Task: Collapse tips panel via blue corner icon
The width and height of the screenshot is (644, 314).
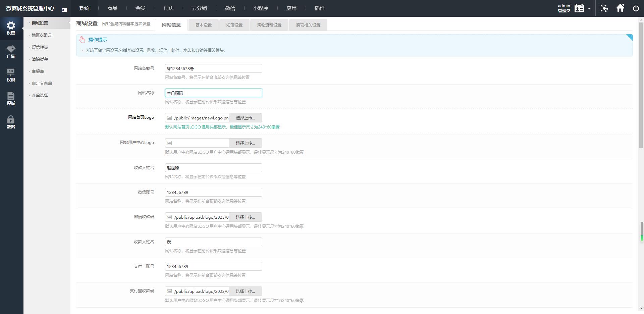Action: pyautogui.click(x=630, y=37)
